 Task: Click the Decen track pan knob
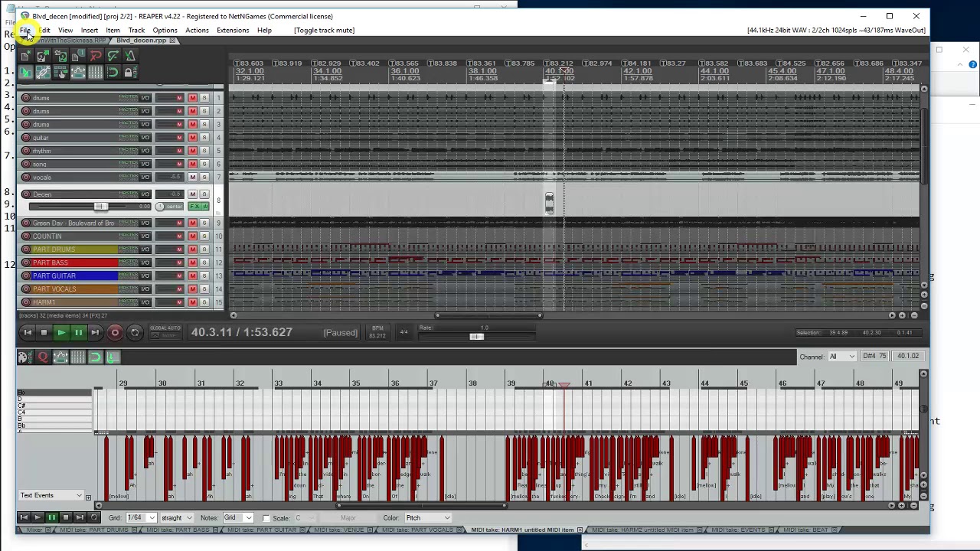click(x=159, y=207)
